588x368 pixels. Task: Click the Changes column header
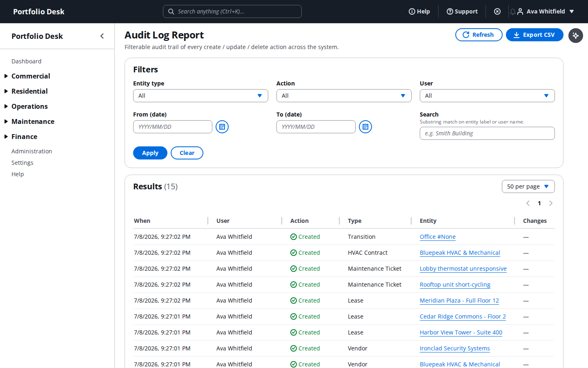(x=535, y=221)
